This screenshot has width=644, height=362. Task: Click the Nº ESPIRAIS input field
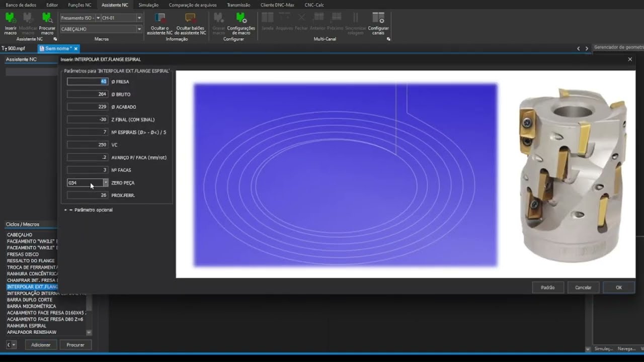88,132
